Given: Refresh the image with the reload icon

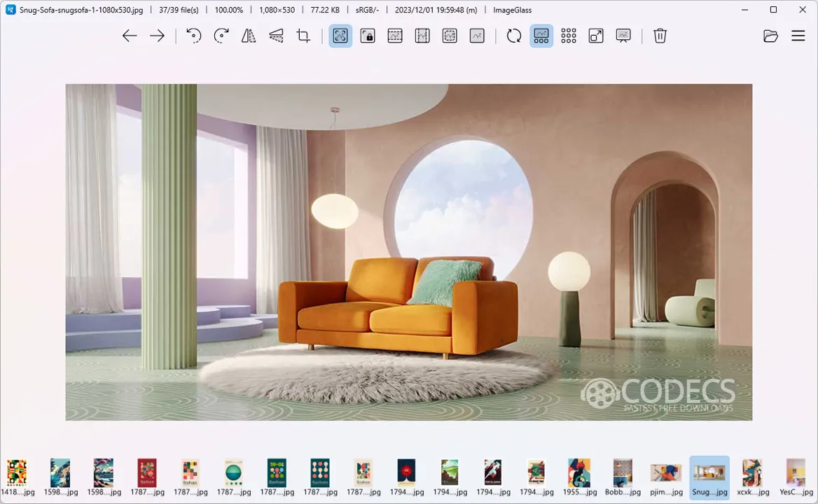Looking at the screenshot, I should point(514,36).
